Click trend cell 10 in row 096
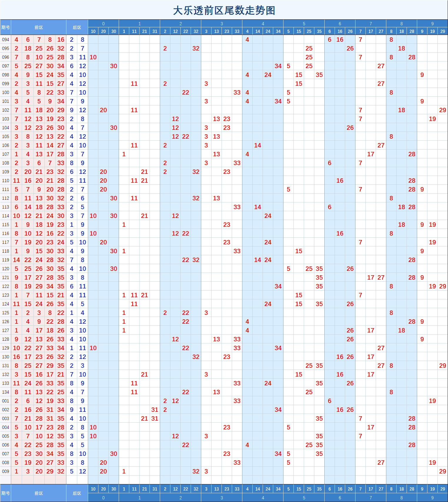Viewport: 448px width, 502px height. [x=93, y=57]
